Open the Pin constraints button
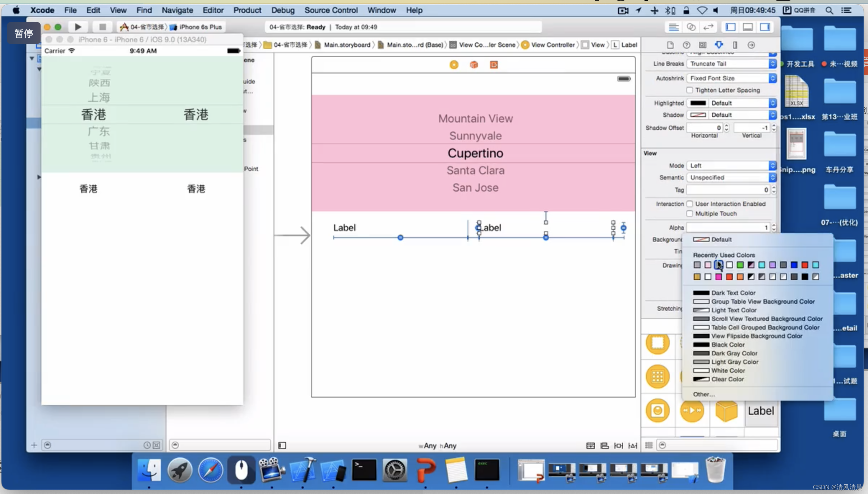 click(x=618, y=446)
